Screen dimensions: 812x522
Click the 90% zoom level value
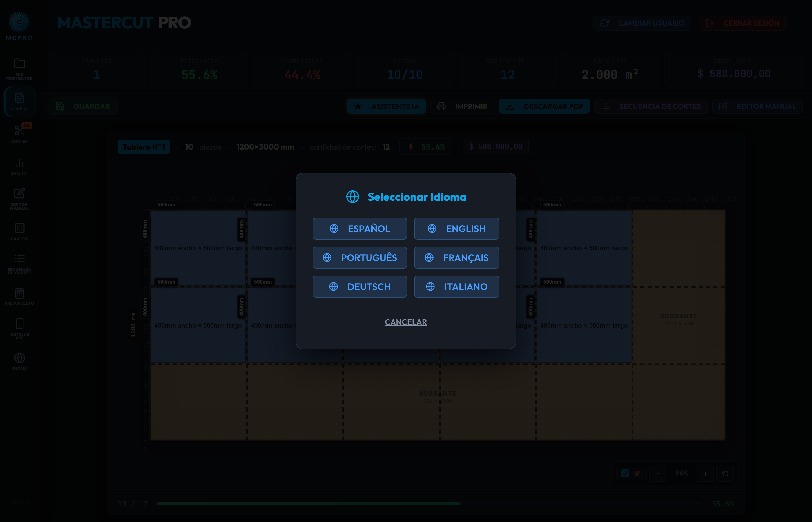point(681,473)
